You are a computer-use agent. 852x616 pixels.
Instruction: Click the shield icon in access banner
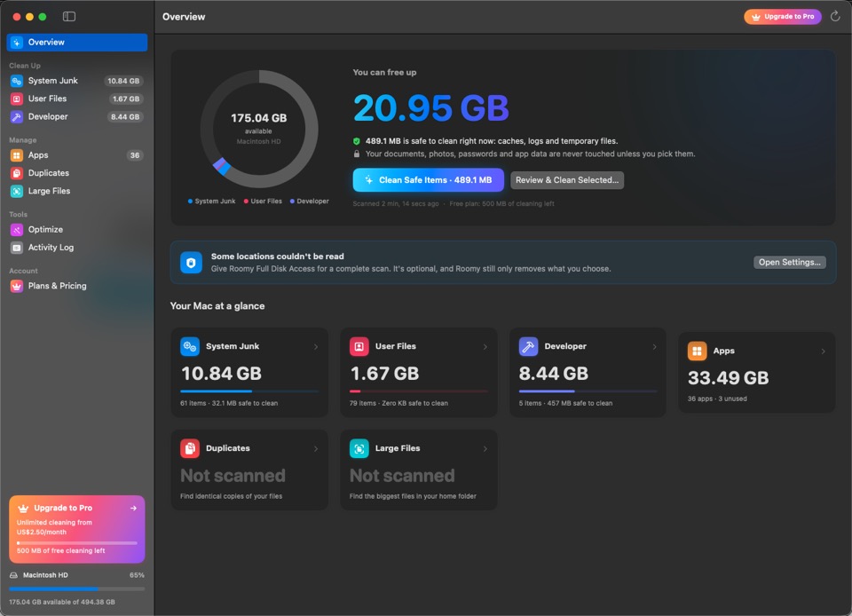tap(192, 263)
